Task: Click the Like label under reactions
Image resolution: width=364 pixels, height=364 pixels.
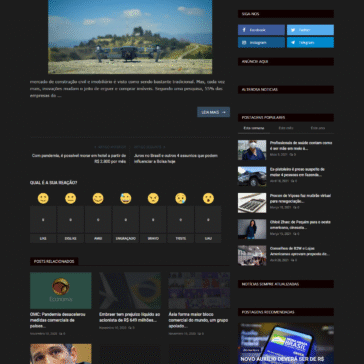Action: (x=43, y=238)
